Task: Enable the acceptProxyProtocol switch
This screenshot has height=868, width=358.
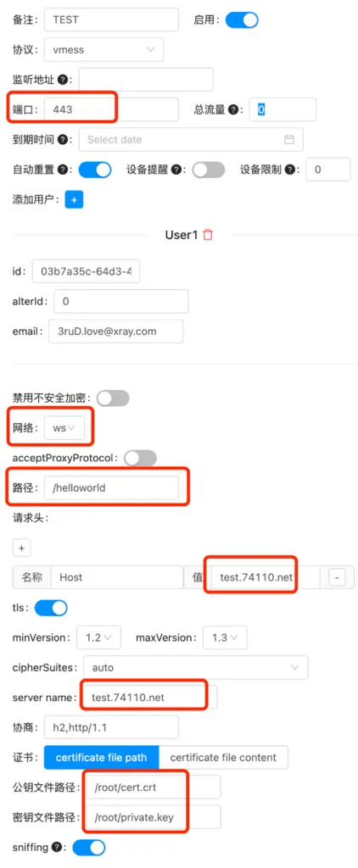Action: pyautogui.click(x=140, y=459)
